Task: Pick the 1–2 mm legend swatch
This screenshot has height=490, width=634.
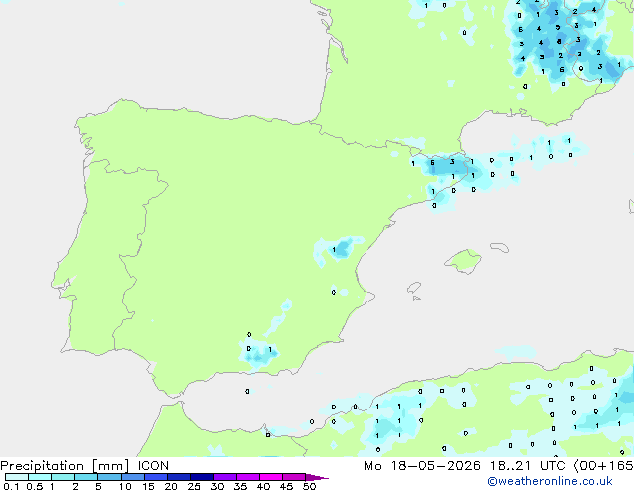Action: (63, 477)
